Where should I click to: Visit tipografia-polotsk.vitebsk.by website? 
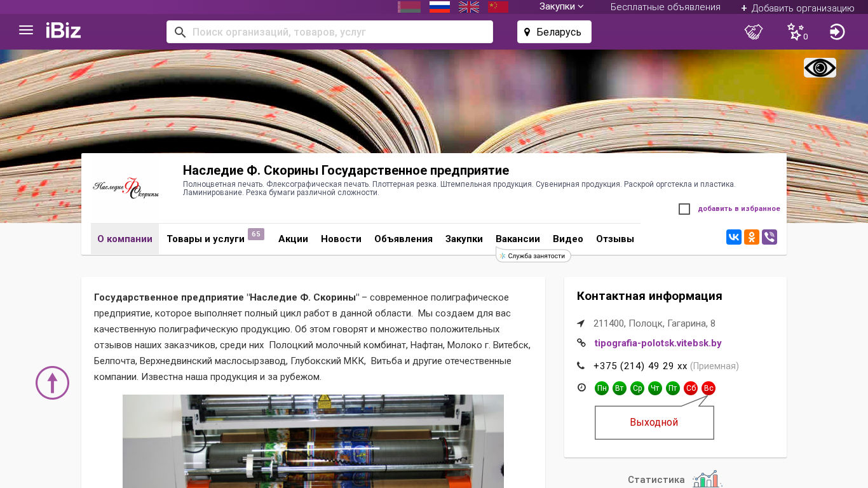tap(658, 343)
